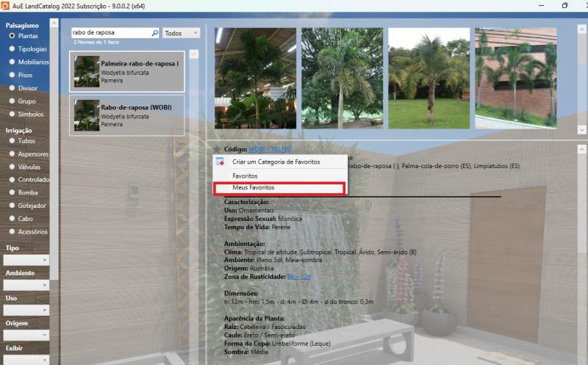Open the WOBI - 102160 code link
Image resolution: width=588 pixels, height=365 pixels.
tap(270, 149)
